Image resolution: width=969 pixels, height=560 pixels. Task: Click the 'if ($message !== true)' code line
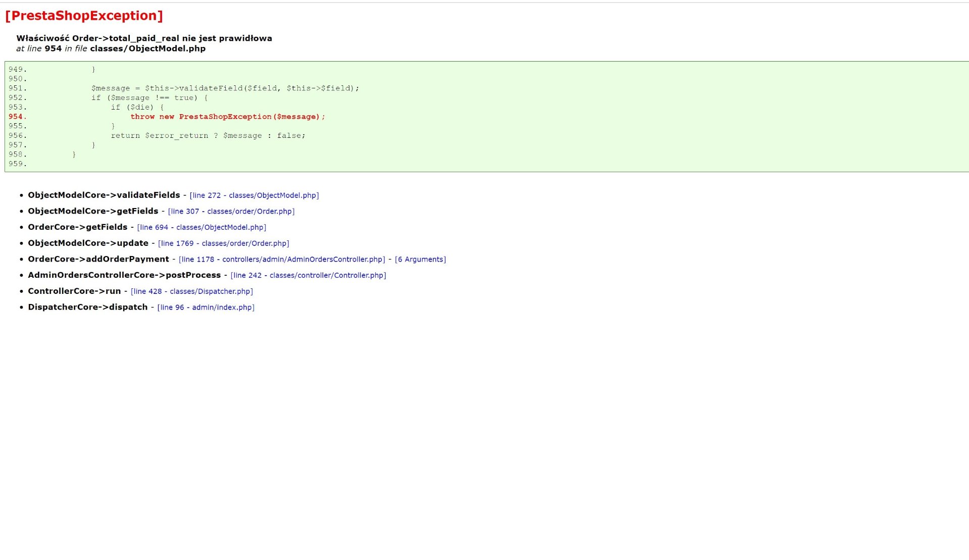click(149, 98)
